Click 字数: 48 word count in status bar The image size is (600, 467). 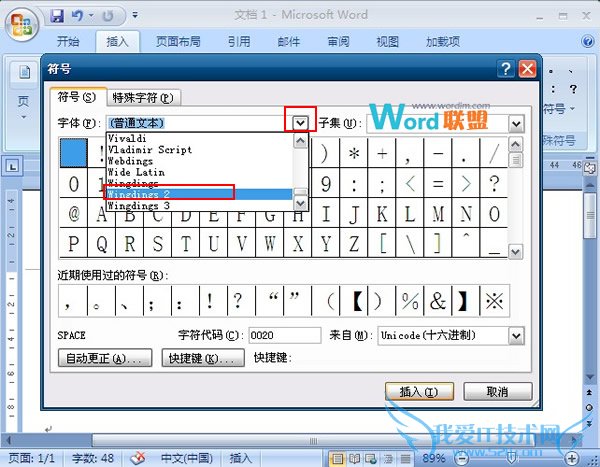[93, 458]
